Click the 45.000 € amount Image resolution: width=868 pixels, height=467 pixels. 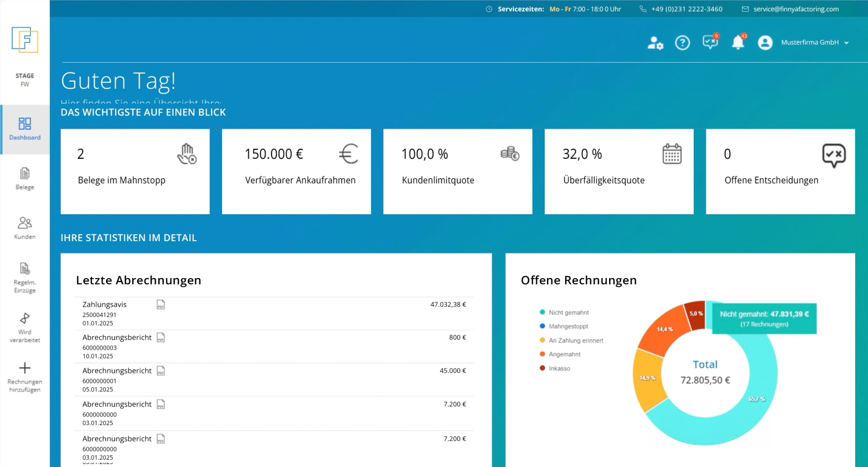click(x=453, y=371)
